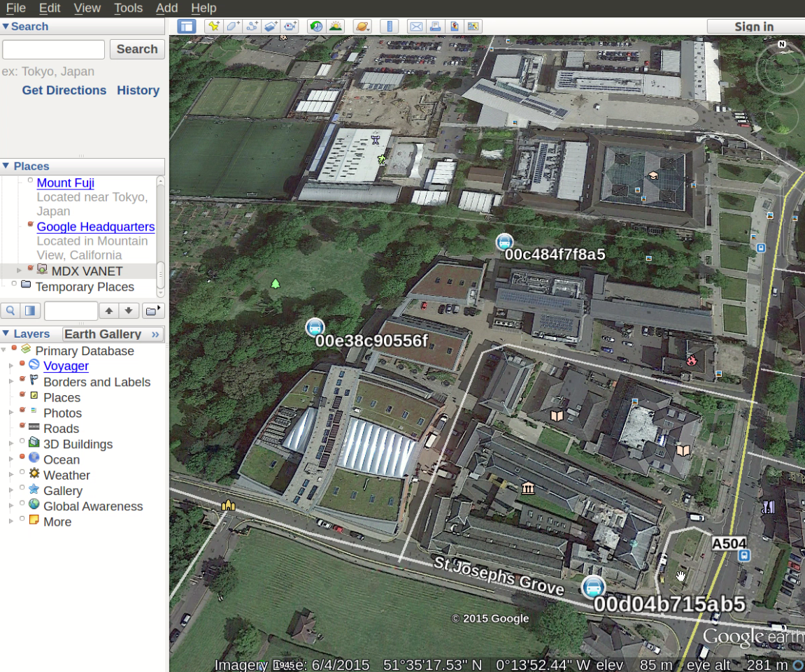Toggle MDX VANET visibility checkbox
The width and height of the screenshot is (805, 672).
coord(30,269)
